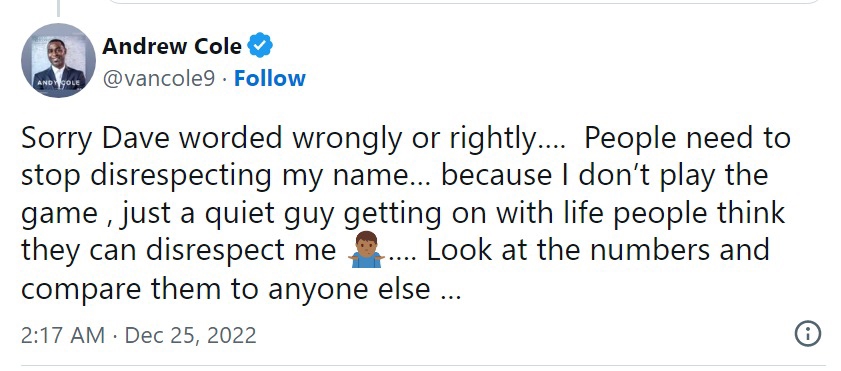Open Andrew Cole's profile picture
The width and height of the screenshot is (841, 371).
coord(58,61)
